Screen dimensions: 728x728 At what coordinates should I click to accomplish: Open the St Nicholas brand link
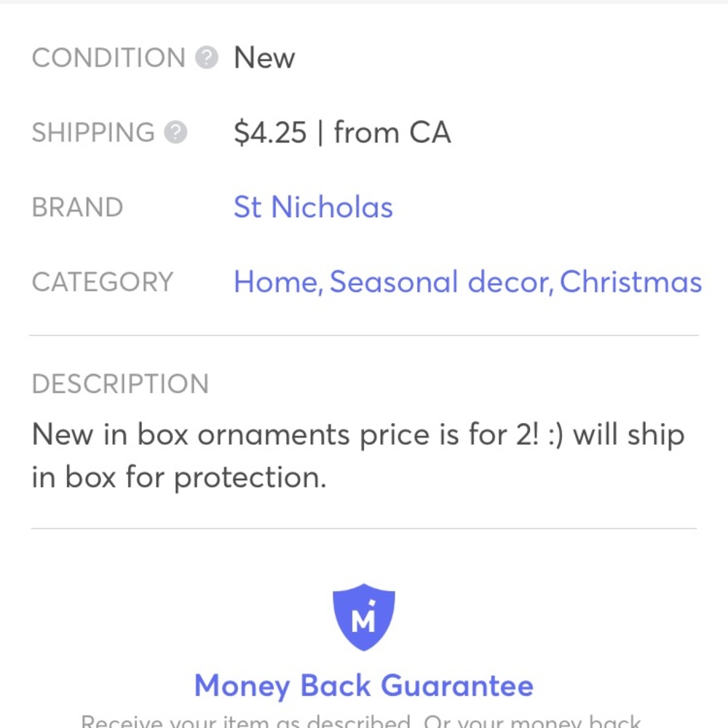pos(313,207)
